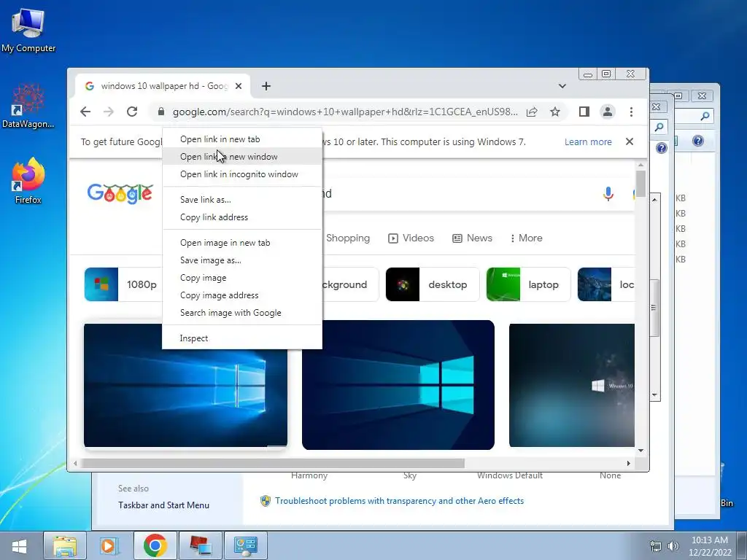Open the Windows Start button
Screen dimensions: 747x560
[x=19, y=545]
